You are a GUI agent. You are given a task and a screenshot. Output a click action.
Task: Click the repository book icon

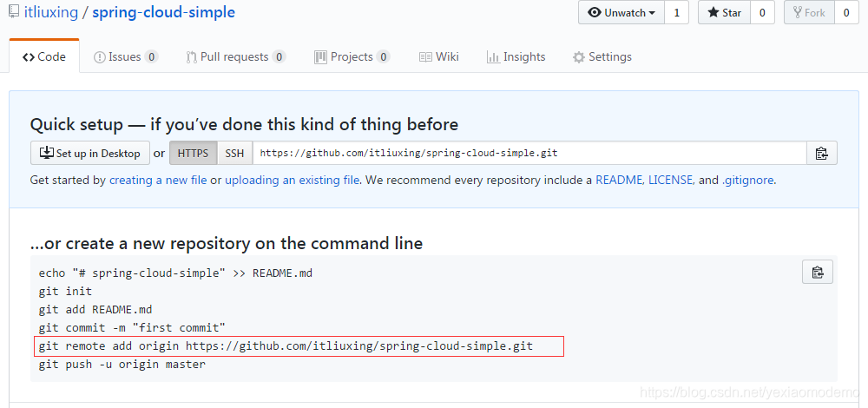15,12
